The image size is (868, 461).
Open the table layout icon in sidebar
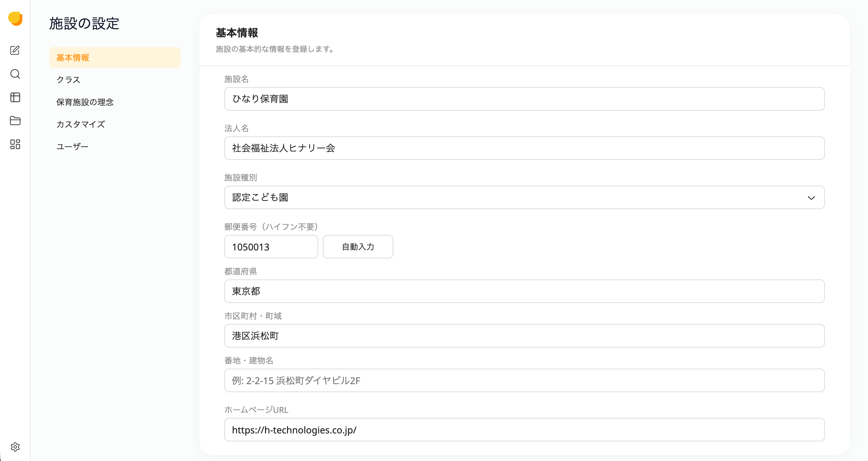click(15, 97)
